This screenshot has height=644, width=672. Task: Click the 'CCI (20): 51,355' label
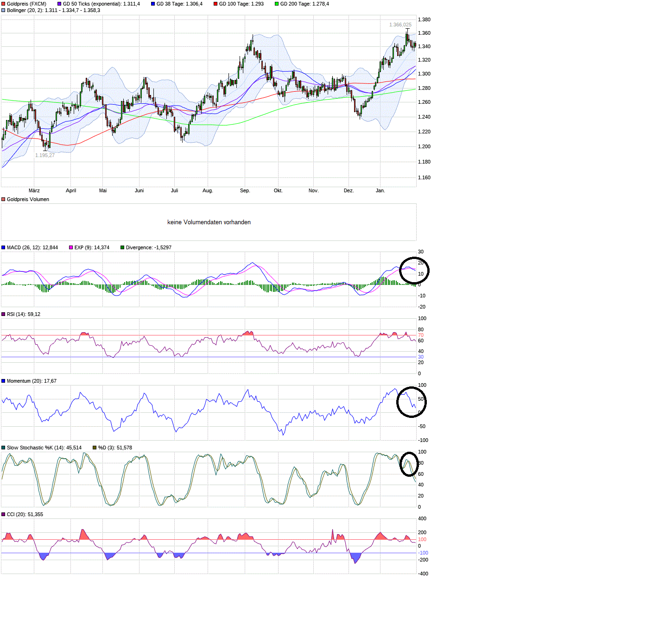coord(25,514)
